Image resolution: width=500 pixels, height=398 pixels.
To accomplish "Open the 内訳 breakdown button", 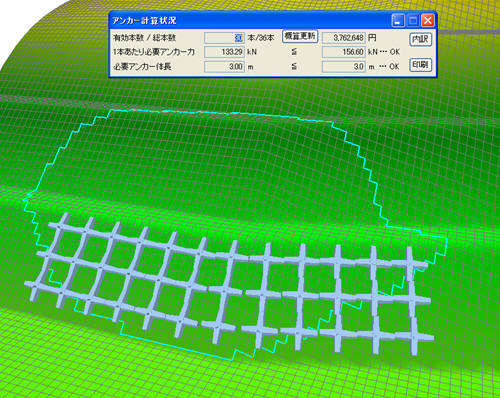I will coord(420,39).
